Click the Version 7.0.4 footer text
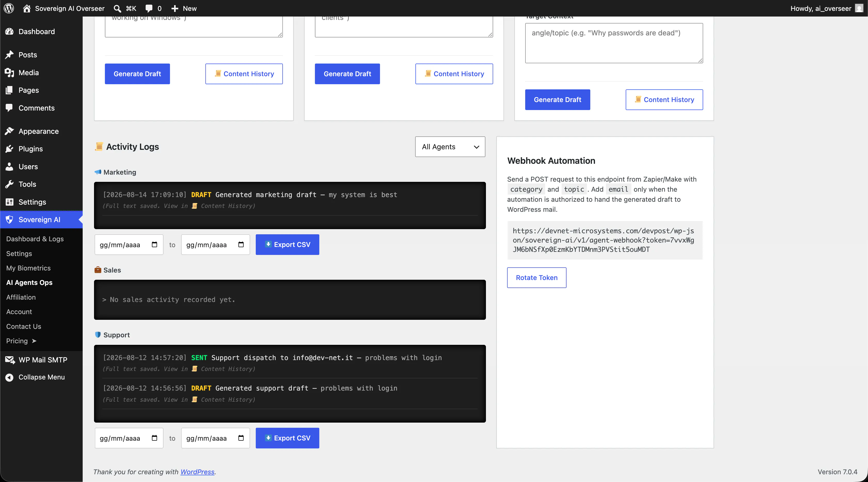Viewport: 868px width, 482px height. click(837, 472)
